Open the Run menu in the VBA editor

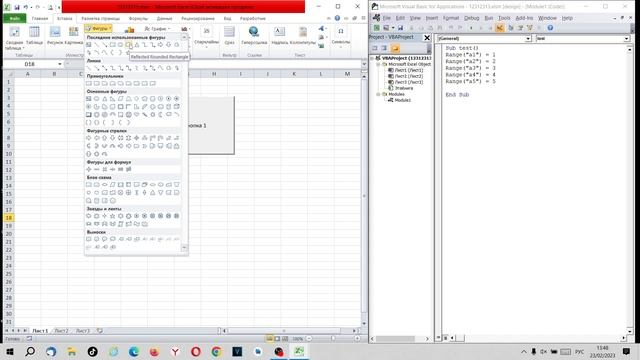tap(489, 18)
